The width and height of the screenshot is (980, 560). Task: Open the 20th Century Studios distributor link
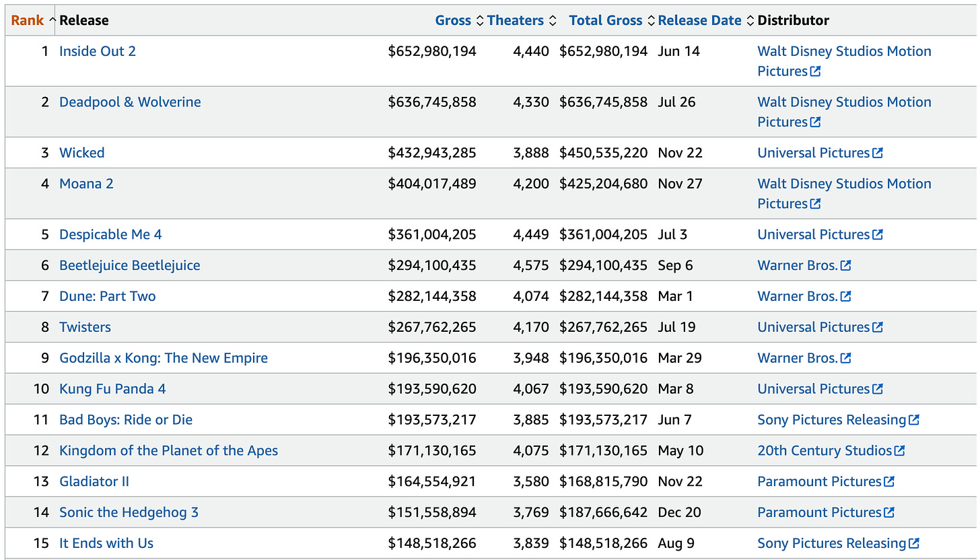pyautogui.click(x=825, y=451)
